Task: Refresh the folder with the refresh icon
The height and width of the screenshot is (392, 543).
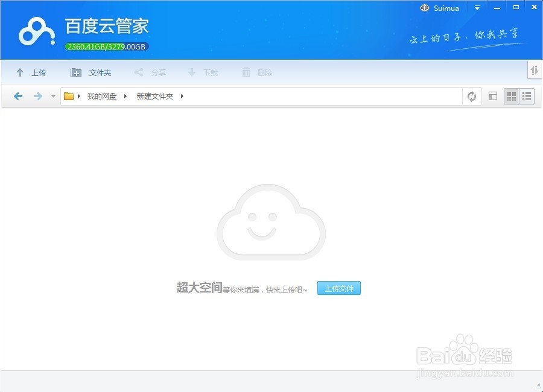Action: (x=472, y=96)
